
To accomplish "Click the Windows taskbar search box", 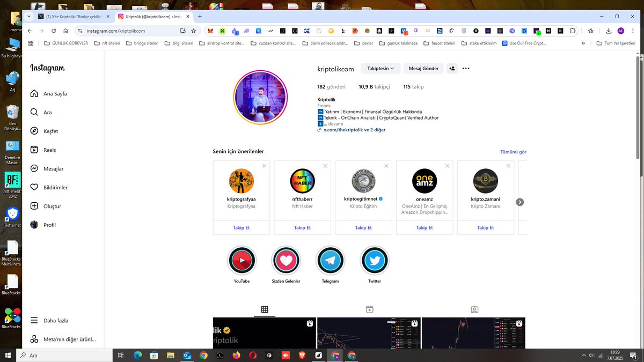I will pyautogui.click(x=65, y=355).
